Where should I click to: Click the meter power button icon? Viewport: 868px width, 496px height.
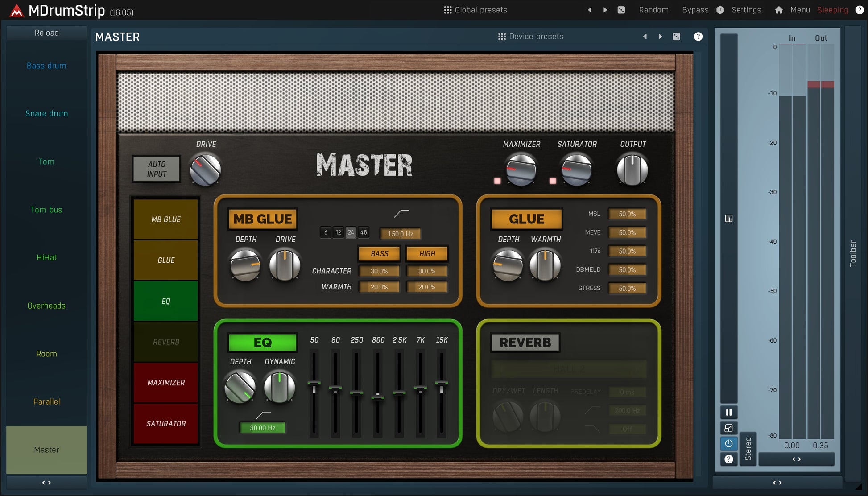click(729, 443)
